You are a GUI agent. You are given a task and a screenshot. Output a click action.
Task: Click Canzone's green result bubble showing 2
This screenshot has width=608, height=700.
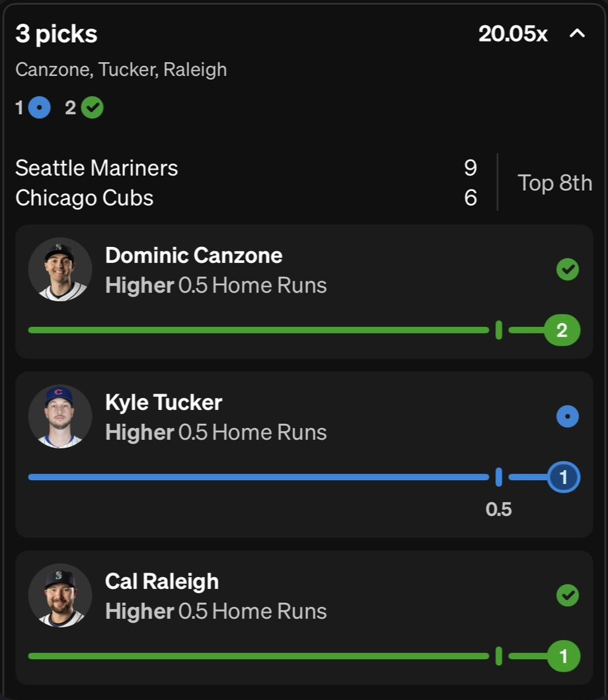[x=562, y=330]
